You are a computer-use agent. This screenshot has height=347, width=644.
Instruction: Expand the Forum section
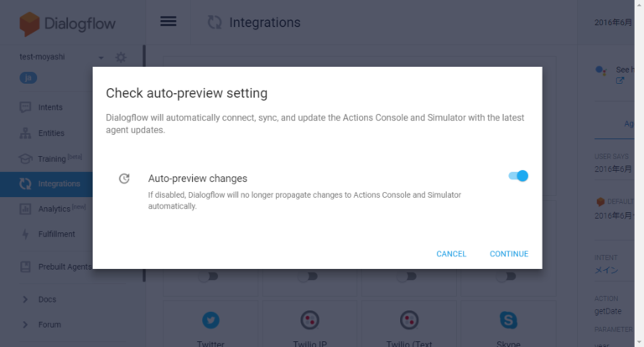point(25,324)
